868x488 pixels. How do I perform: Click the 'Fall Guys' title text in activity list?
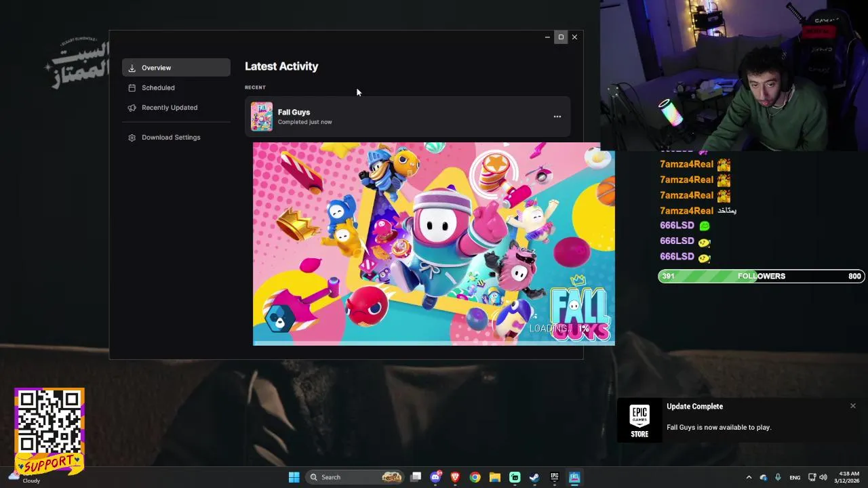pyautogui.click(x=294, y=112)
